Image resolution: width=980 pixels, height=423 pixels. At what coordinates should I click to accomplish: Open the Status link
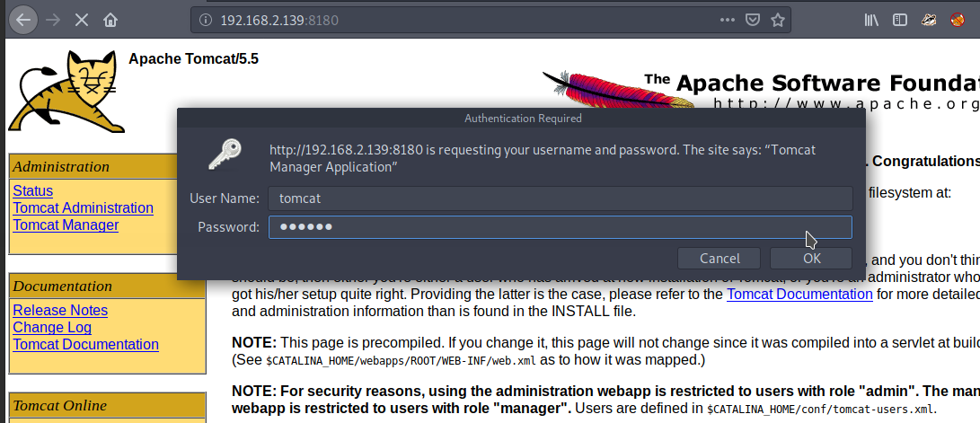click(x=32, y=191)
